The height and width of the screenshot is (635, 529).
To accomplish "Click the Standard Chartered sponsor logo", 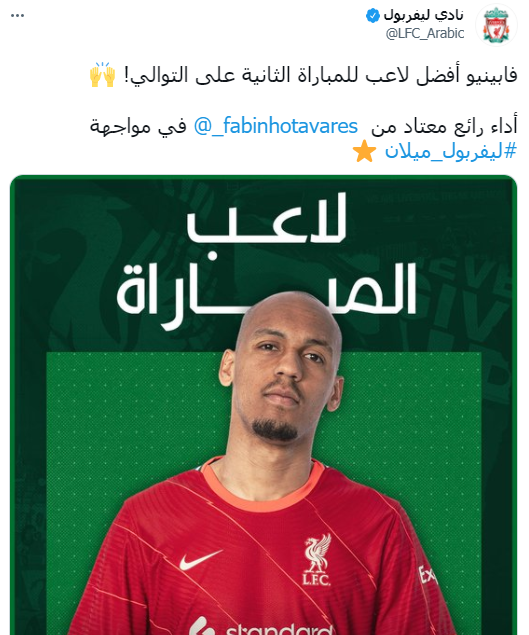I will point(261,627).
